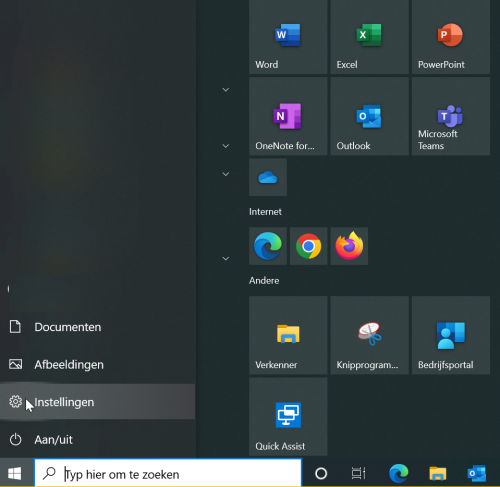Open OneNote for Windows tile
500x487 pixels.
[288, 116]
